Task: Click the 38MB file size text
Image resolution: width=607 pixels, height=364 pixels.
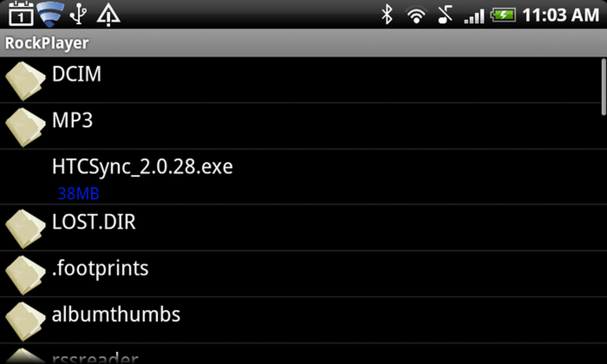Action: (x=79, y=193)
